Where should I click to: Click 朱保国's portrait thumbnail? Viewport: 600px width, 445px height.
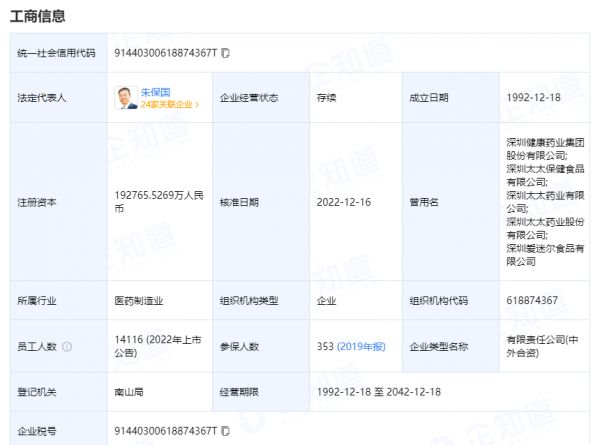point(126,98)
